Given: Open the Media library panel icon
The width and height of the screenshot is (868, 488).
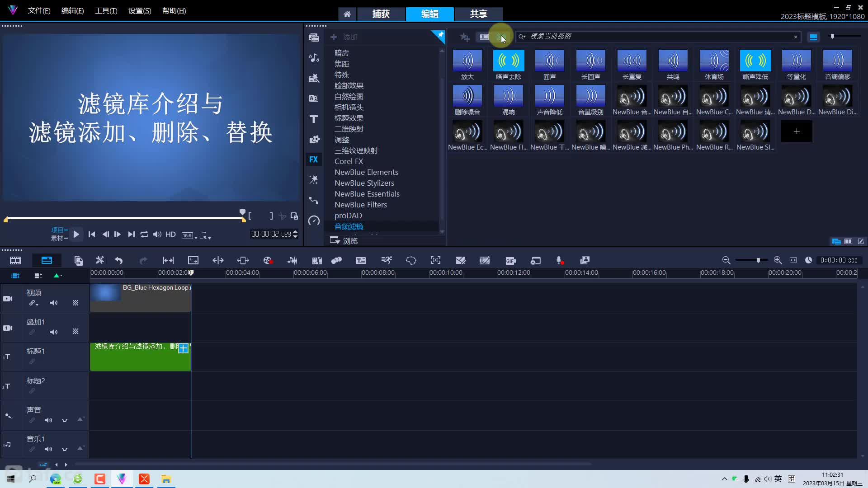Looking at the screenshot, I should (314, 38).
